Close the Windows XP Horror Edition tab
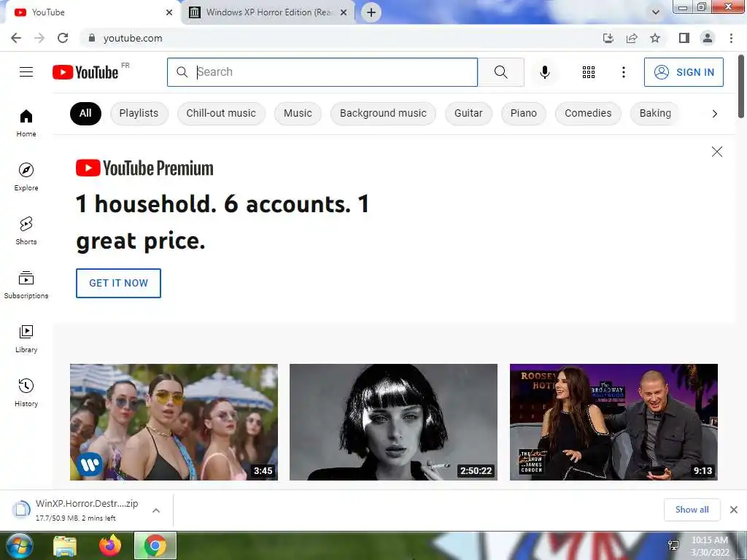 click(344, 12)
